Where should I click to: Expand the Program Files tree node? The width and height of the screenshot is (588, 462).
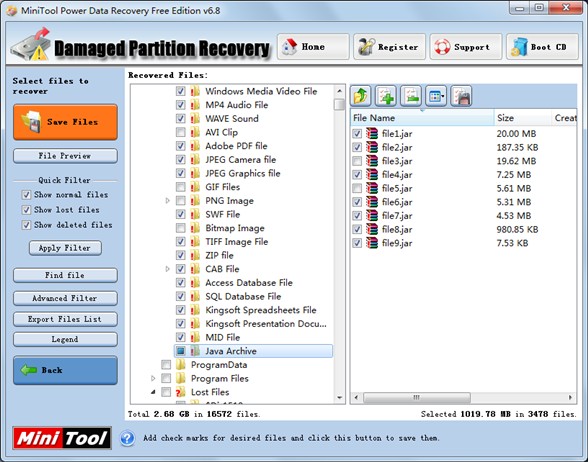(153, 378)
